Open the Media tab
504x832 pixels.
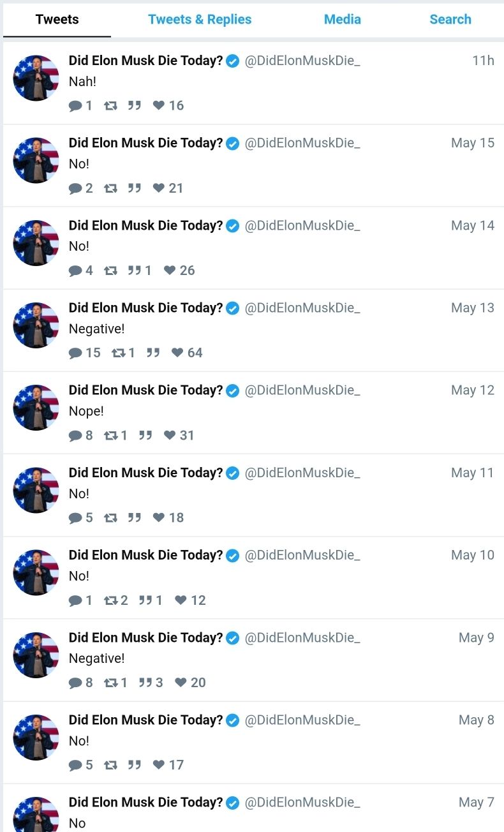click(342, 19)
